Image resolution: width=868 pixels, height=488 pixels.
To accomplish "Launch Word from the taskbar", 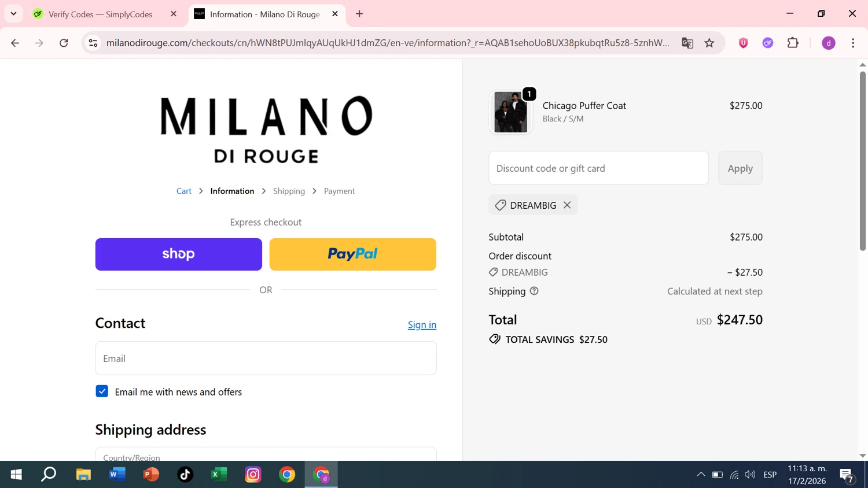I will 117,475.
